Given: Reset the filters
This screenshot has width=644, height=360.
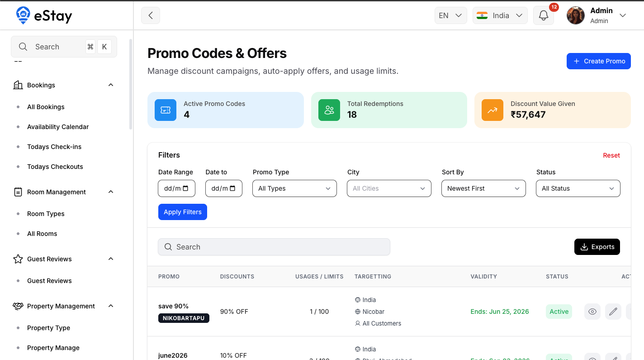Looking at the screenshot, I should pos(611,155).
